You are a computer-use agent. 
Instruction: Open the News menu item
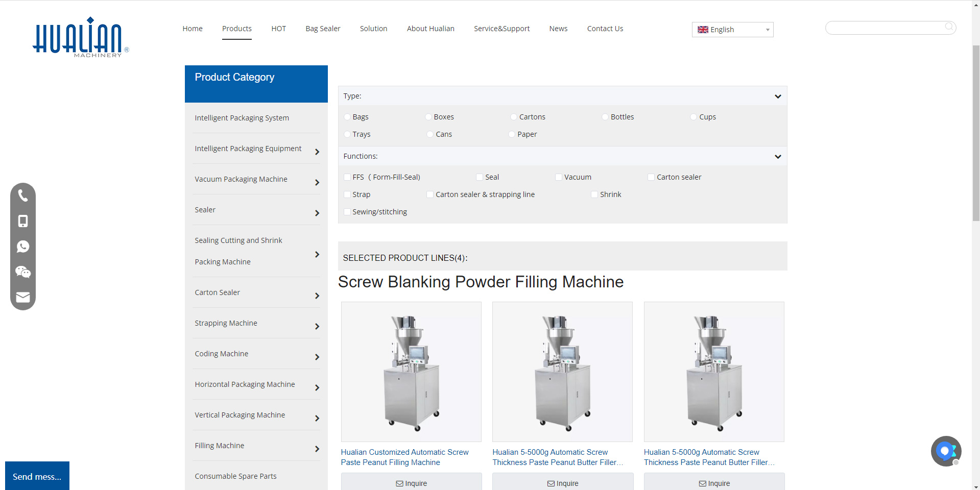point(558,29)
